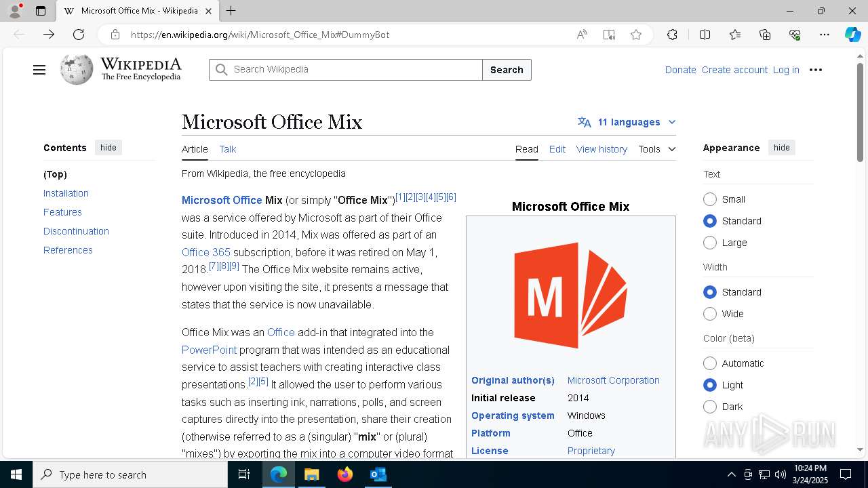
Task: Open a new browser tab with plus icon
Action: click(x=231, y=11)
